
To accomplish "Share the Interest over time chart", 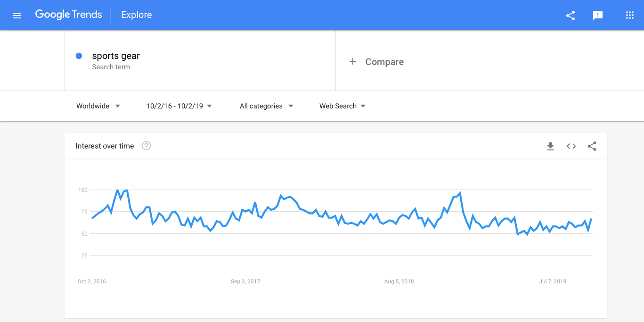I will (x=592, y=146).
